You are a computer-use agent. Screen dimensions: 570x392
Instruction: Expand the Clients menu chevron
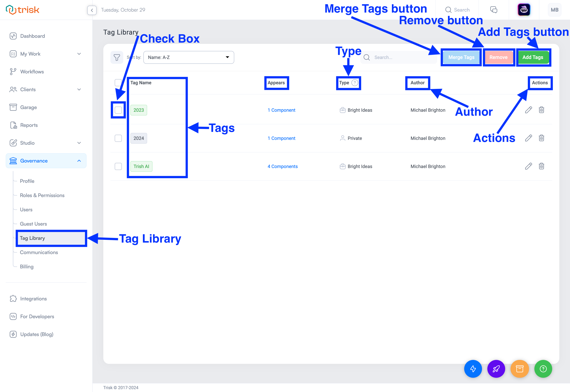79,89
